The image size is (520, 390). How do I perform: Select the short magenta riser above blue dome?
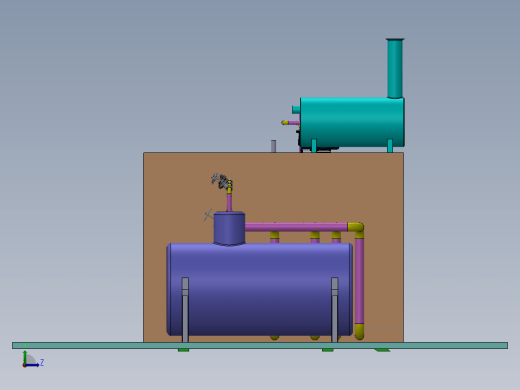coord(229,203)
